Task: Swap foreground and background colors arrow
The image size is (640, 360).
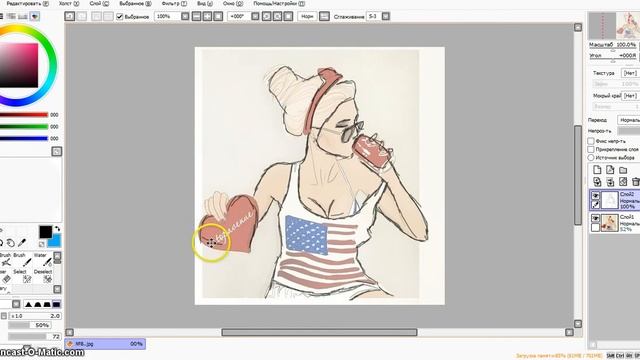Action: pyautogui.click(x=58, y=229)
